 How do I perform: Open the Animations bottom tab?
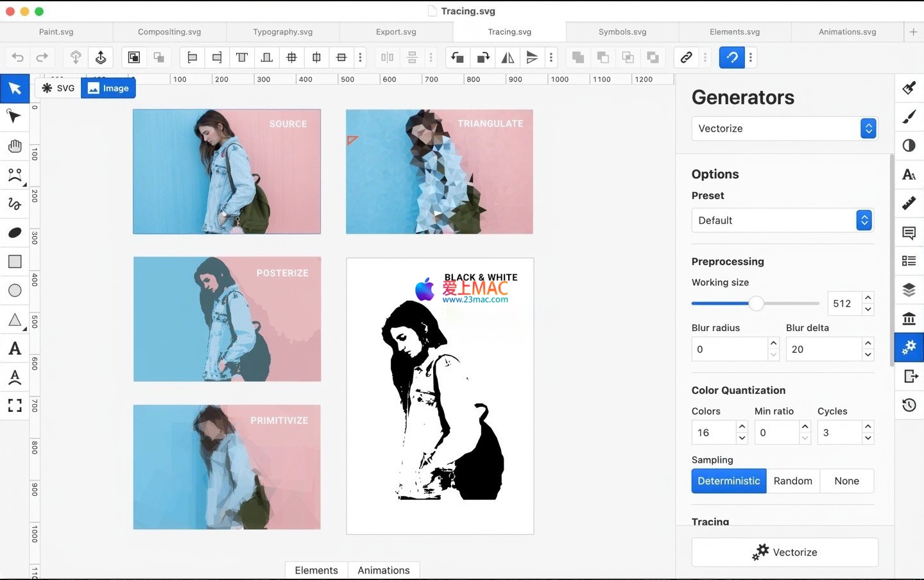pyautogui.click(x=383, y=570)
